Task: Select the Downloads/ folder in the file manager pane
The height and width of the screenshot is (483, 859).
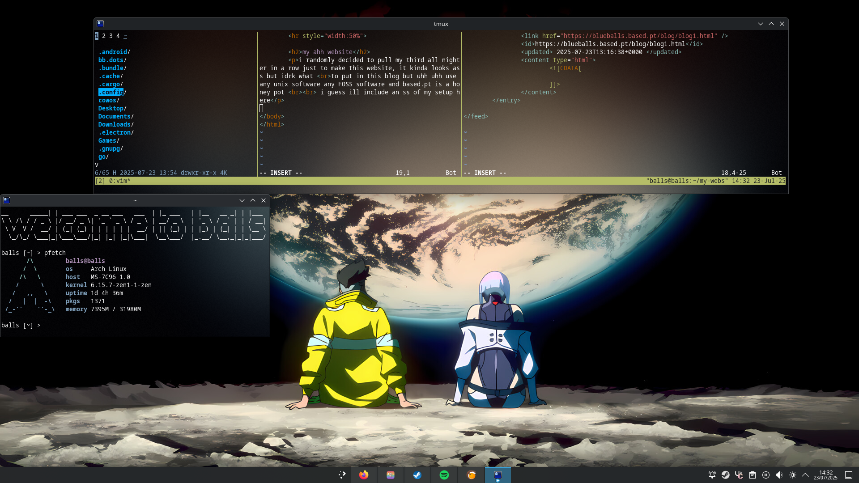Action: [116, 124]
